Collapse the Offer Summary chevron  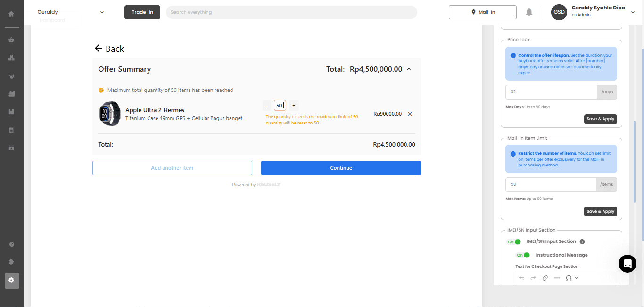pyautogui.click(x=409, y=69)
